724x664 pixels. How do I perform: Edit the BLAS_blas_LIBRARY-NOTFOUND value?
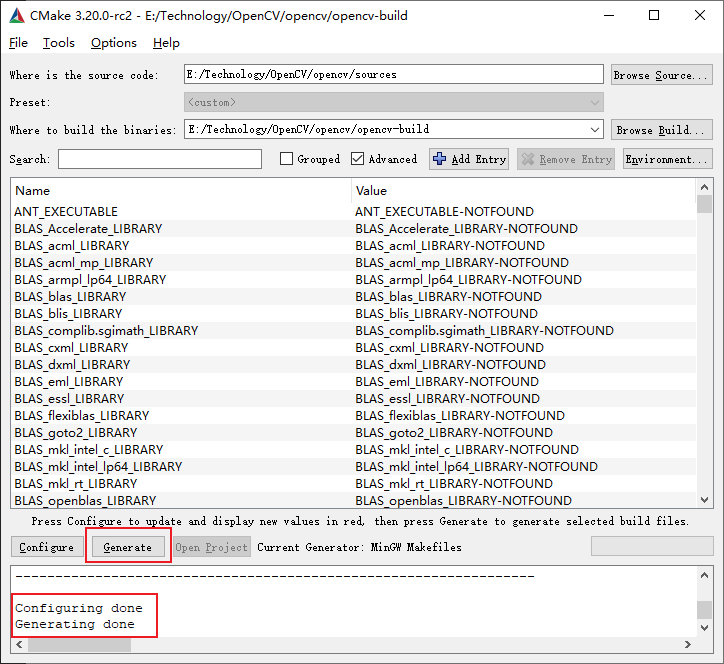click(x=448, y=296)
